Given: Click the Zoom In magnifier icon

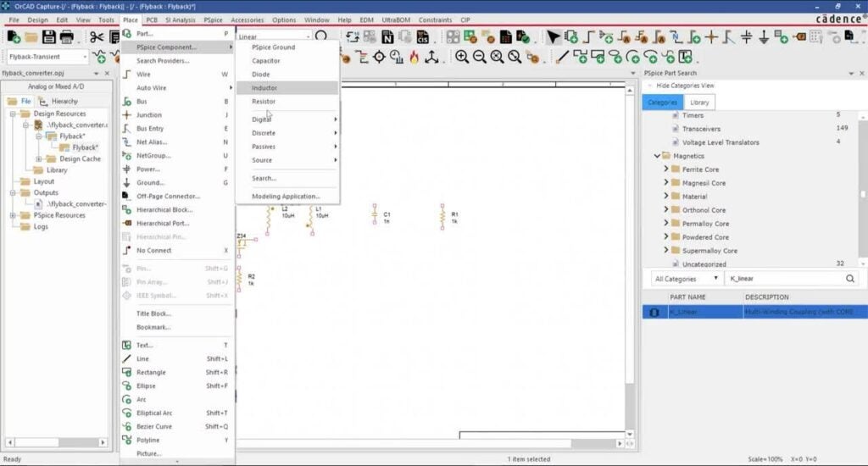Looking at the screenshot, I should [x=462, y=57].
